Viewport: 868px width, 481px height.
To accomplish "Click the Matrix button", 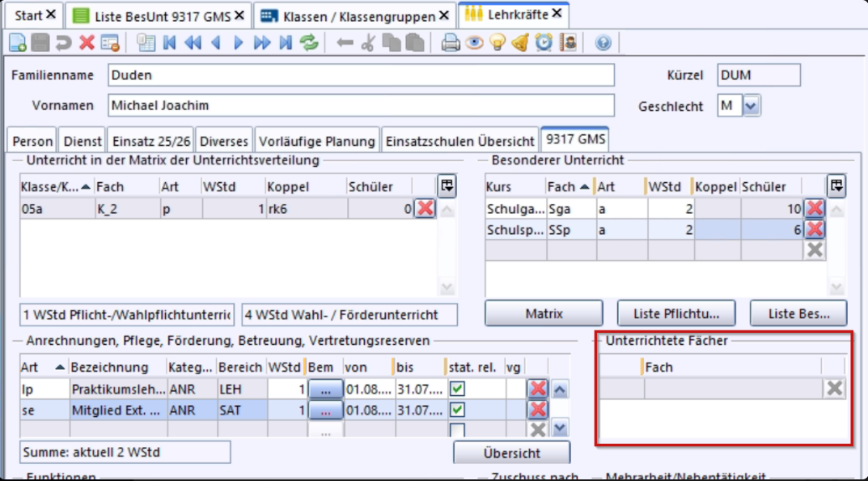I will tap(544, 313).
